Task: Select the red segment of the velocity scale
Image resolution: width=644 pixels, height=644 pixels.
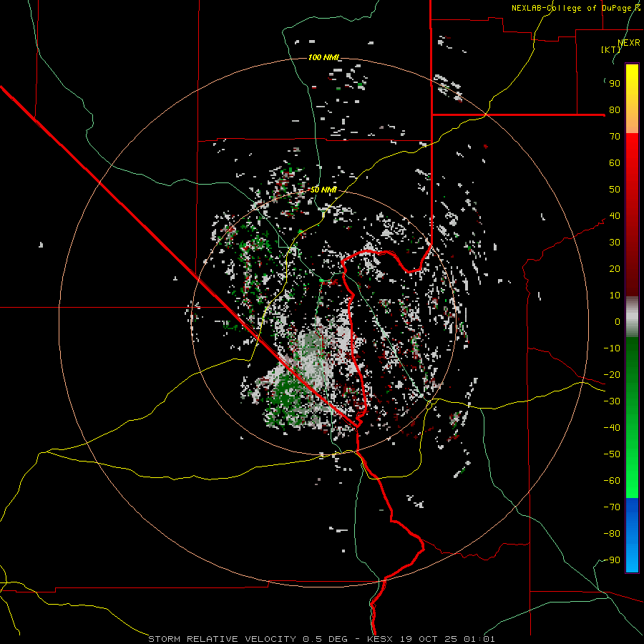Action: (632, 215)
